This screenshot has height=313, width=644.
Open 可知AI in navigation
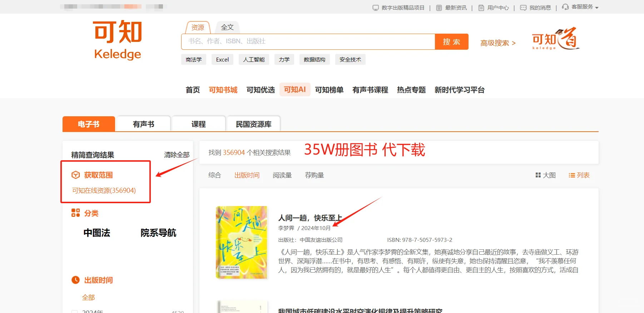[295, 89]
